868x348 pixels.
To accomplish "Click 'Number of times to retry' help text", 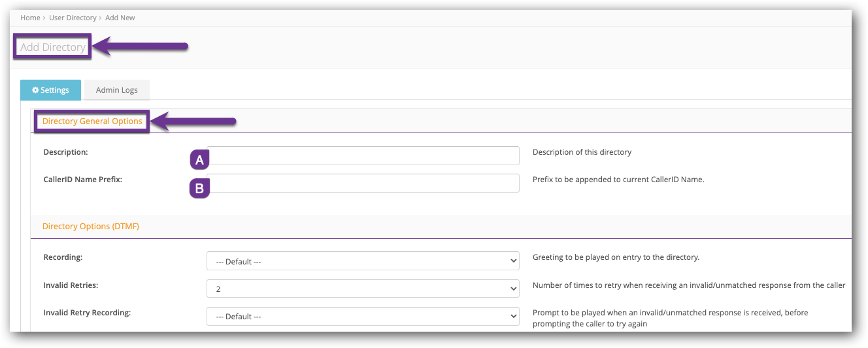I will click(x=689, y=285).
